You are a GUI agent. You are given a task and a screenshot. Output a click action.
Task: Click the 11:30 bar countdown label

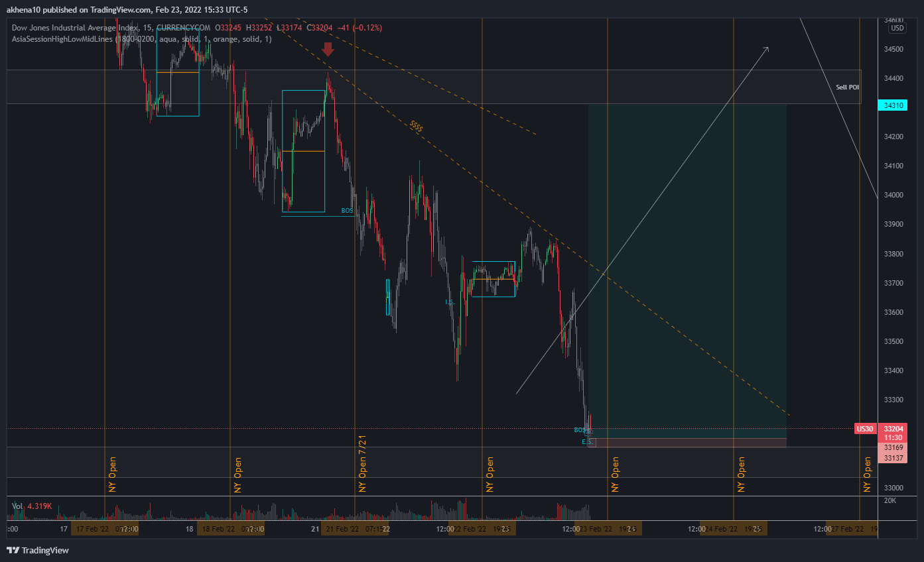point(892,438)
